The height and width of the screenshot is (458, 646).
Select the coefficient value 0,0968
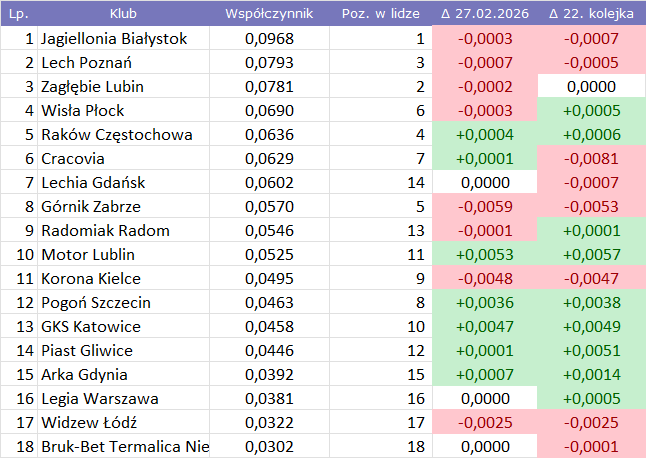(269, 39)
